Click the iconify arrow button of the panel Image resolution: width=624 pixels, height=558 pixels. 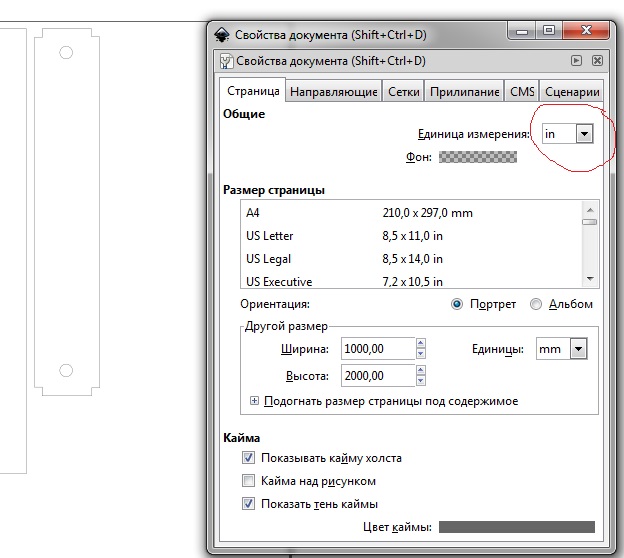pos(576,60)
